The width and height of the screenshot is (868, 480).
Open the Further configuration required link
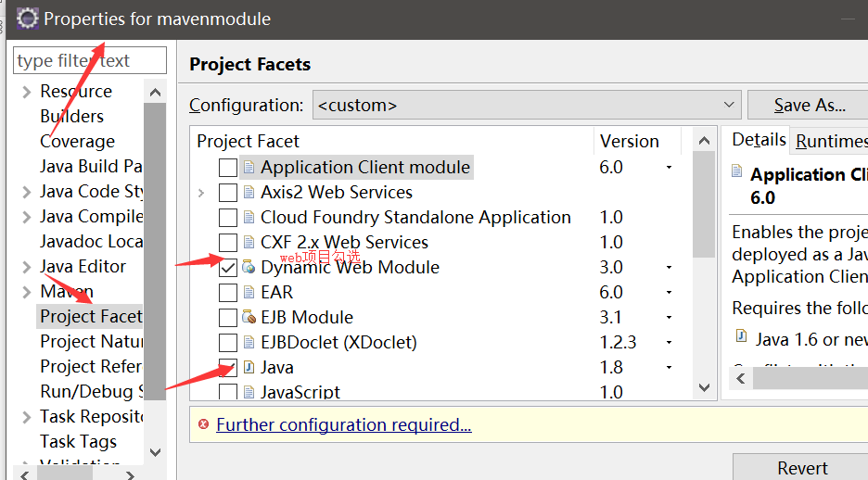[343, 425]
